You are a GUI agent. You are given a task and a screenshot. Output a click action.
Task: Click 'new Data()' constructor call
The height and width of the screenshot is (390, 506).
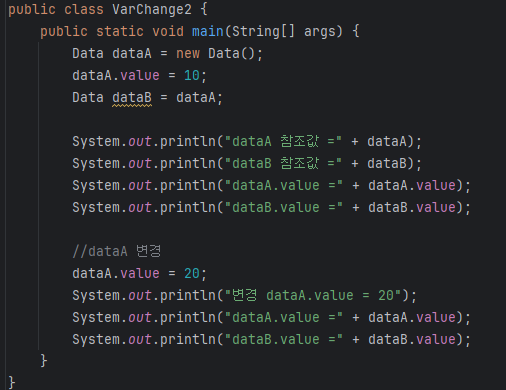(x=219, y=53)
